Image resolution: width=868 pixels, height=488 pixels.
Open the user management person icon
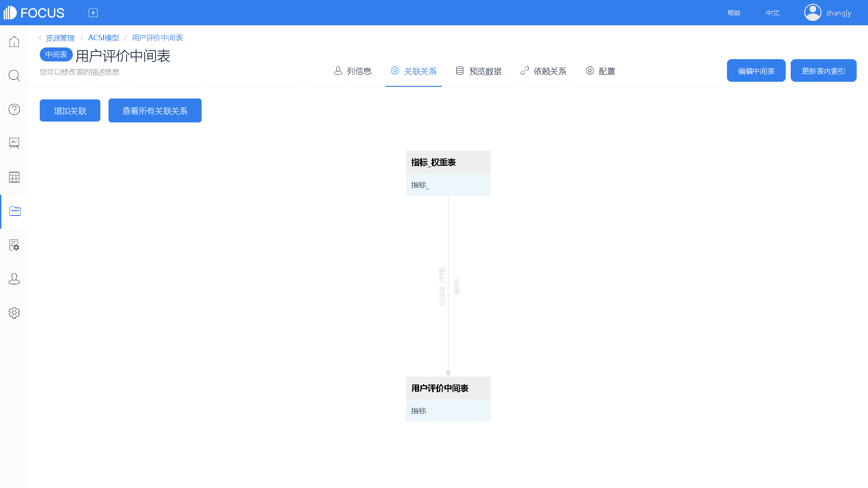pyautogui.click(x=14, y=279)
